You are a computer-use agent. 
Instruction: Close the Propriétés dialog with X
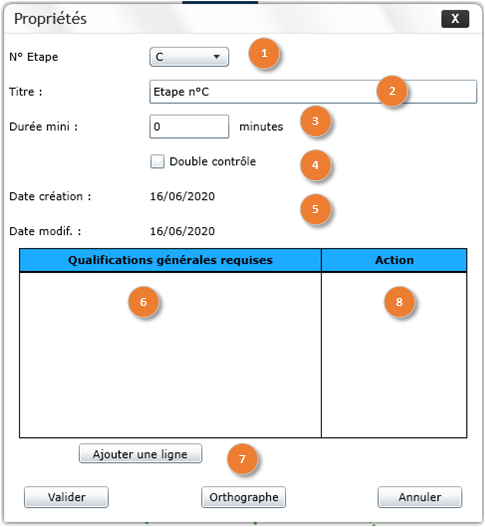point(455,19)
